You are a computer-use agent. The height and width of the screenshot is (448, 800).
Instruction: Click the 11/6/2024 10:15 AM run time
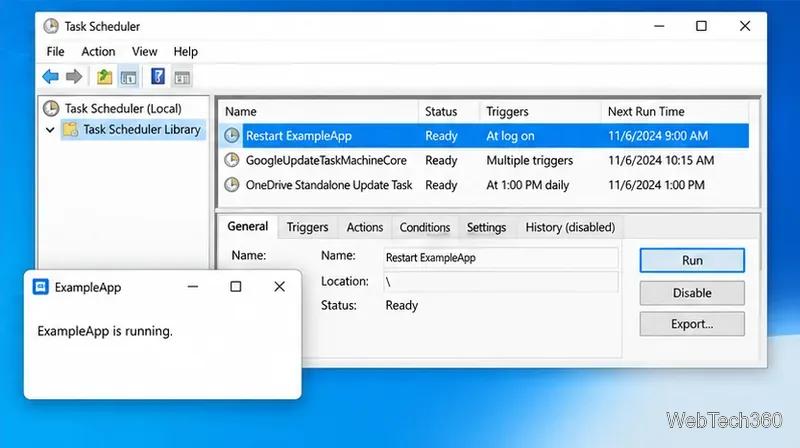tap(661, 160)
